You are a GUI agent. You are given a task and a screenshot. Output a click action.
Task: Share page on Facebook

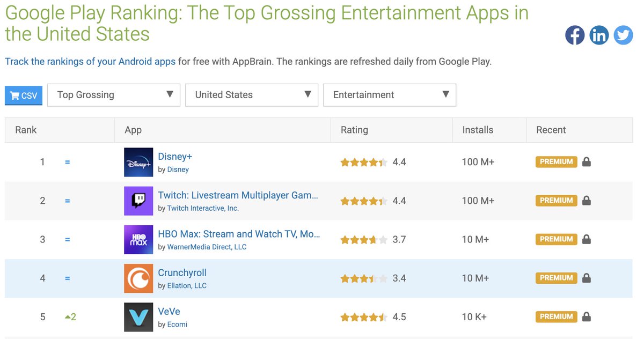(575, 35)
